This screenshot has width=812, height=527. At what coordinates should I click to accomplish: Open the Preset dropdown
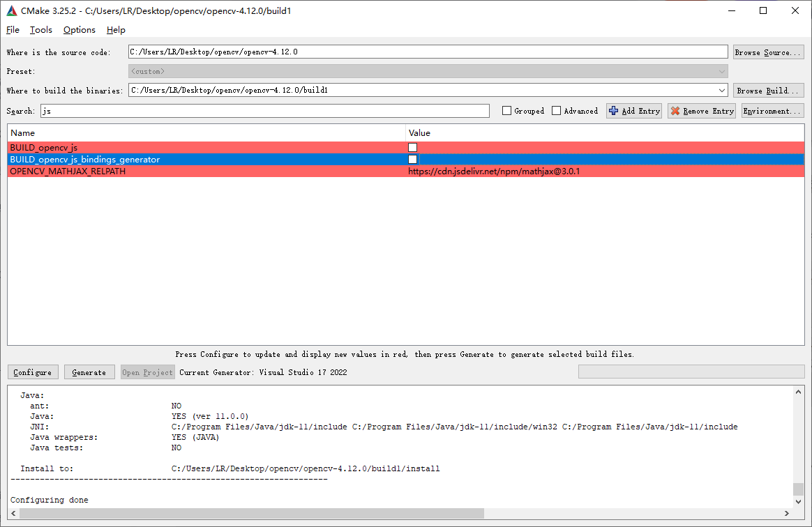pos(428,71)
